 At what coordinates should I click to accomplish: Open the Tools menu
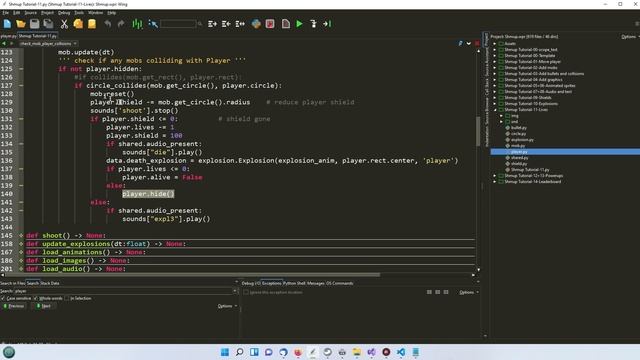(x=79, y=13)
